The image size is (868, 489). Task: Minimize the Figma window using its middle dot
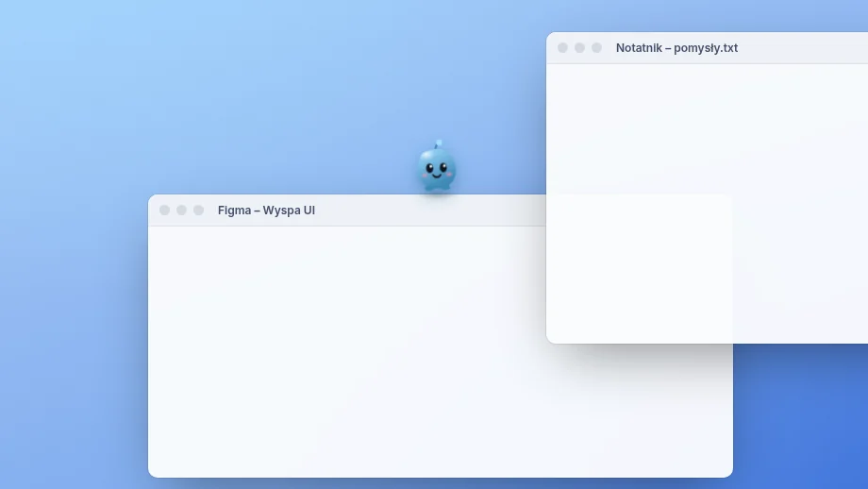coord(181,211)
